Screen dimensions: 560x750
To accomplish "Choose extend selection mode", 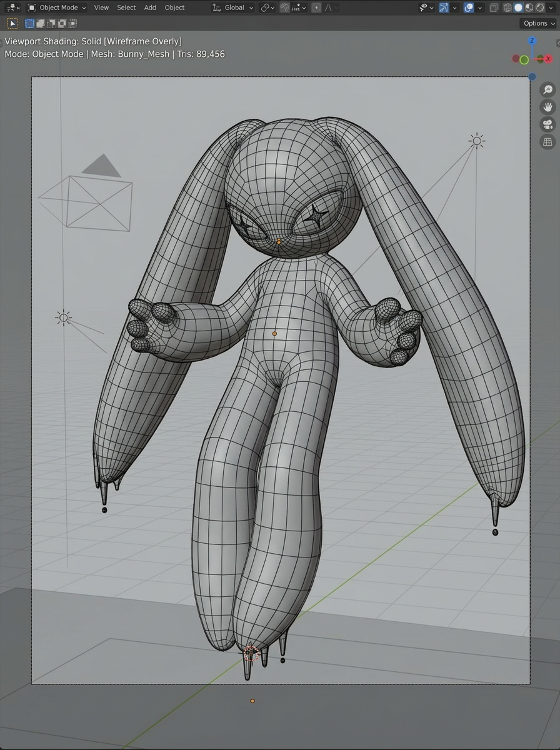I will [x=40, y=23].
